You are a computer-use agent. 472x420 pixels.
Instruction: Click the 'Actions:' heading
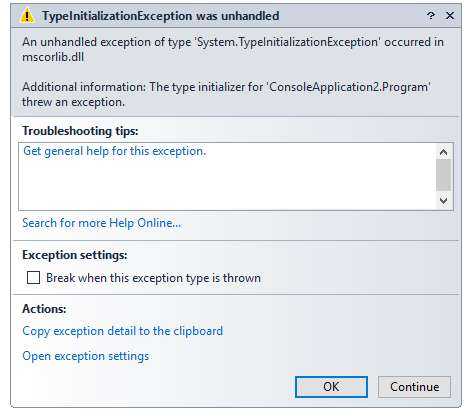coord(44,309)
